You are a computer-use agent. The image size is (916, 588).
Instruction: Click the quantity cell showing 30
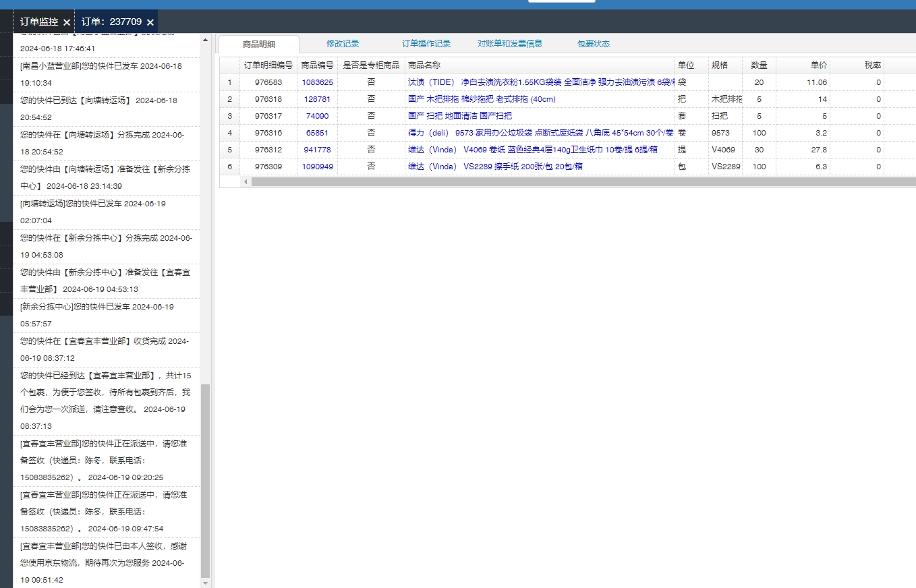(759, 150)
